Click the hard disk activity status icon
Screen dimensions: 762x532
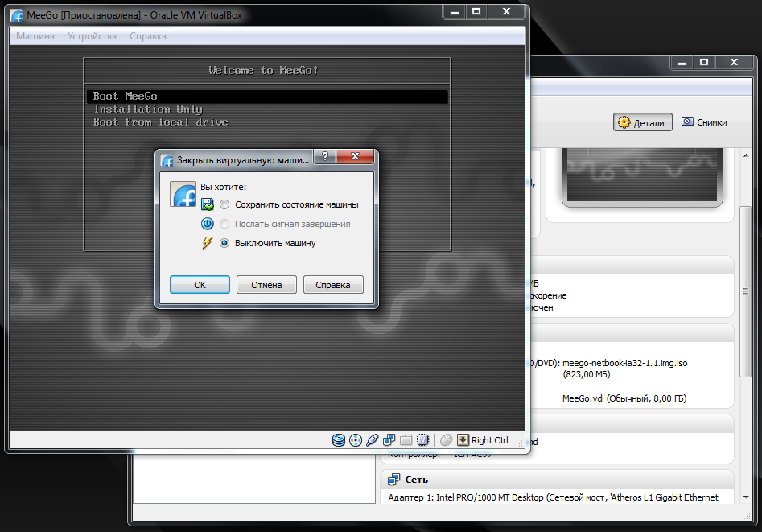339,440
